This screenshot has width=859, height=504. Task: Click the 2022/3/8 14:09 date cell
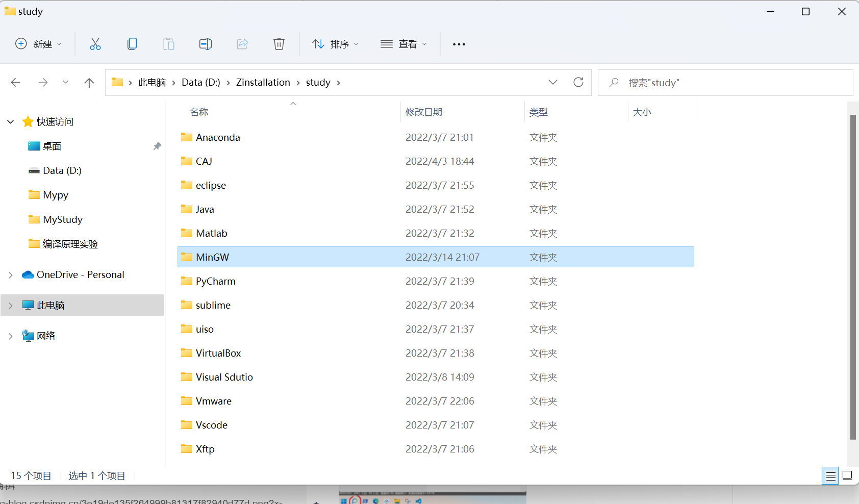pos(440,377)
